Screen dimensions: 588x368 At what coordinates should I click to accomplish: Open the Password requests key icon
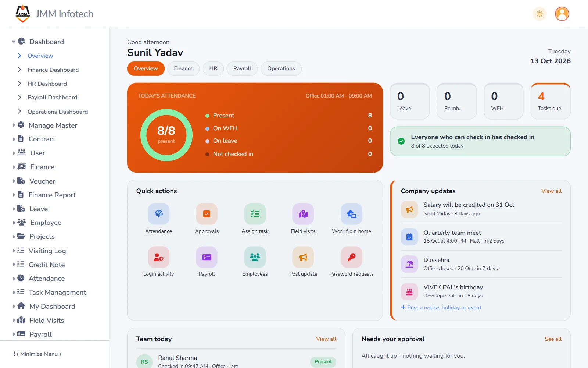(351, 257)
